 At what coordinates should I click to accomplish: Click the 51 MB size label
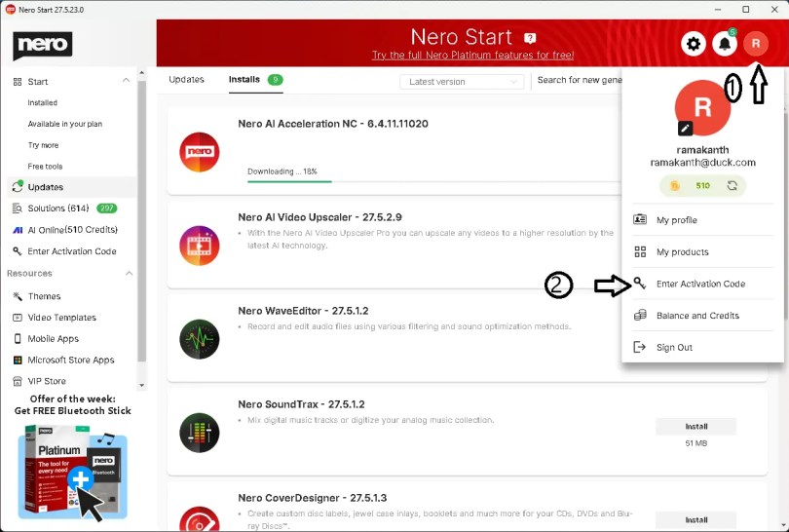coord(695,443)
